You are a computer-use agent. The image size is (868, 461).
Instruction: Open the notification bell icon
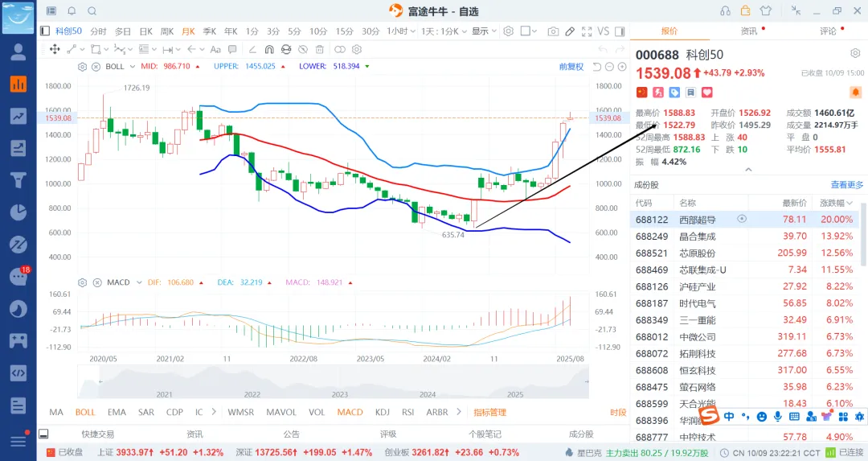pyautogui.click(x=72, y=10)
